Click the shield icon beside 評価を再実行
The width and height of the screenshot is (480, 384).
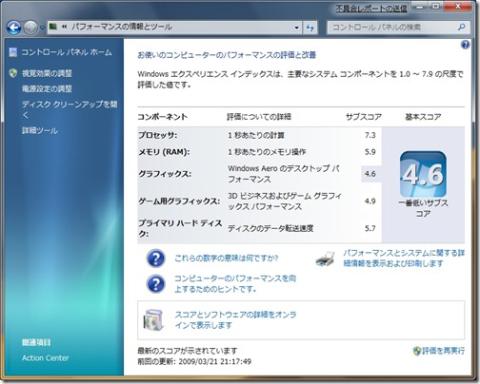(x=417, y=351)
